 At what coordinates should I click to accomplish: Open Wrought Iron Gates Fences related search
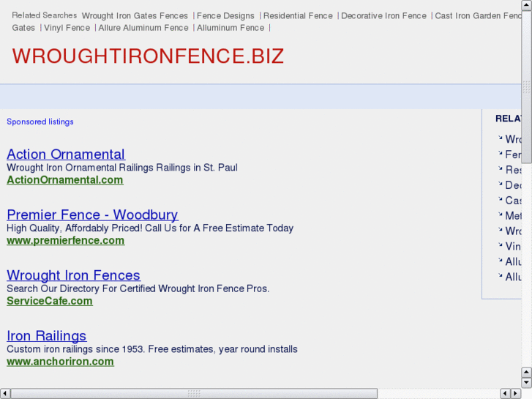point(135,16)
